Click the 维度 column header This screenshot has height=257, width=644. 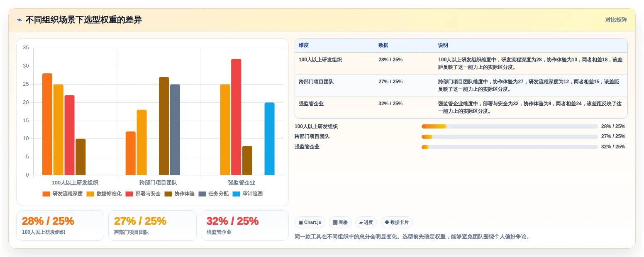pos(304,46)
